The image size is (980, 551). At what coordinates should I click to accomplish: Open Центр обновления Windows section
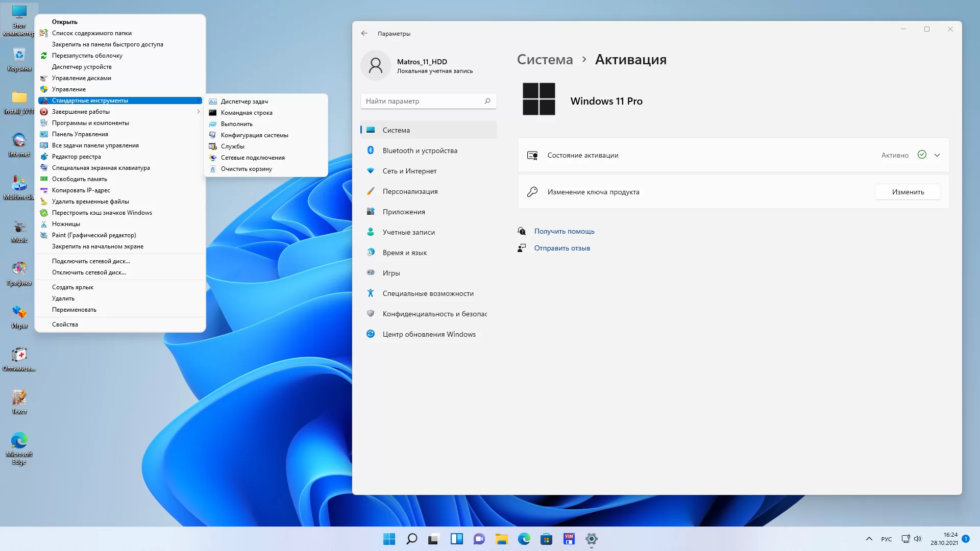pyautogui.click(x=429, y=334)
